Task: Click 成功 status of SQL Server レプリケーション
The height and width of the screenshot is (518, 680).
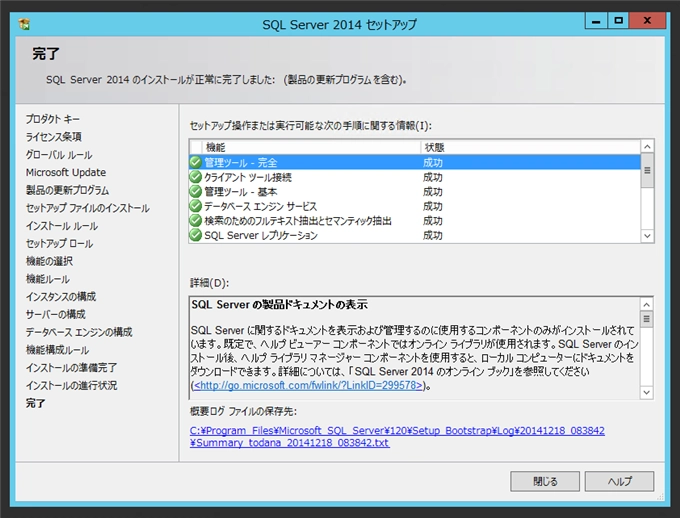Action: click(432, 236)
